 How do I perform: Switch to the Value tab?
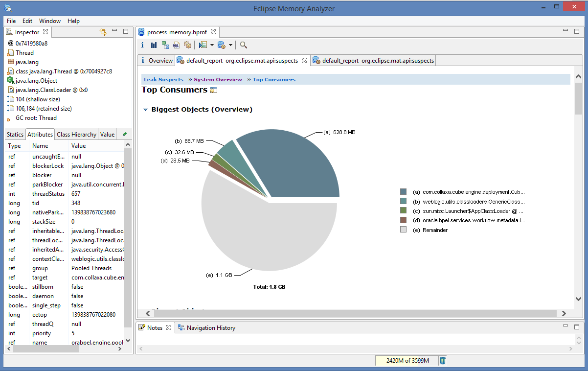(x=107, y=135)
